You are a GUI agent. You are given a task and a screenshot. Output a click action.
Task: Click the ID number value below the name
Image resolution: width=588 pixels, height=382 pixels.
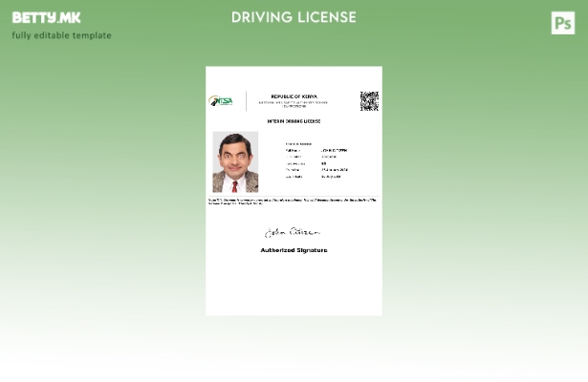click(329, 157)
